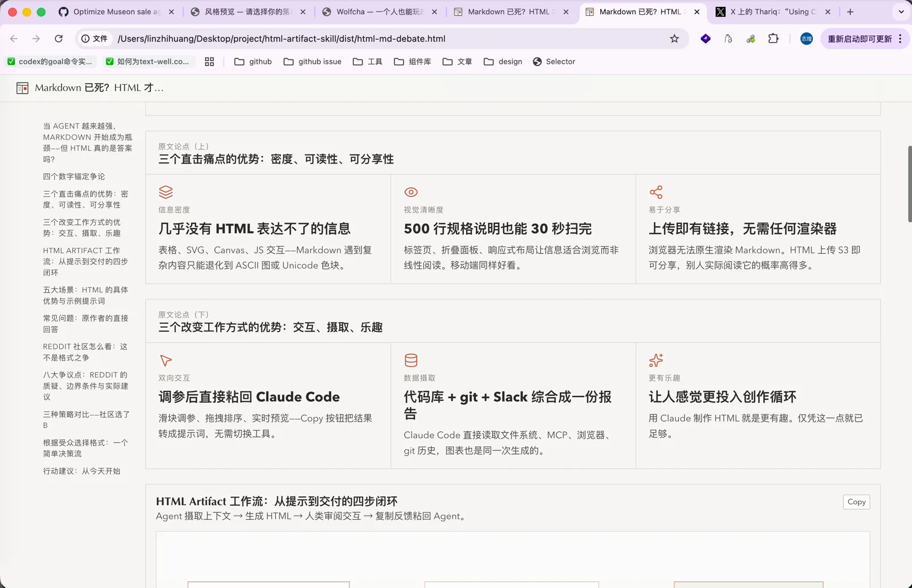912x588 pixels.
Task: Go to 三个改变工作方式的优势 sidebar entry
Action: [82, 227]
